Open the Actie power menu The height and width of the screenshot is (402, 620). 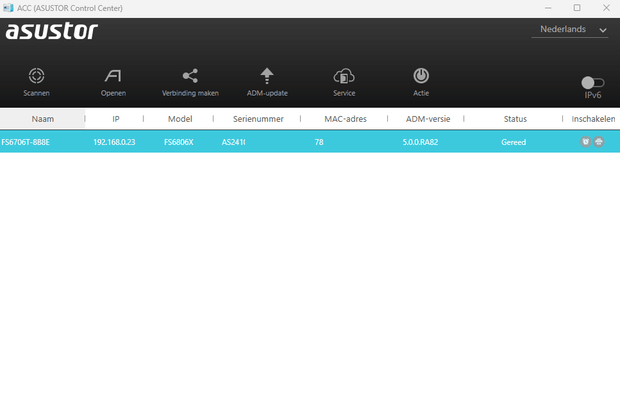point(421,82)
